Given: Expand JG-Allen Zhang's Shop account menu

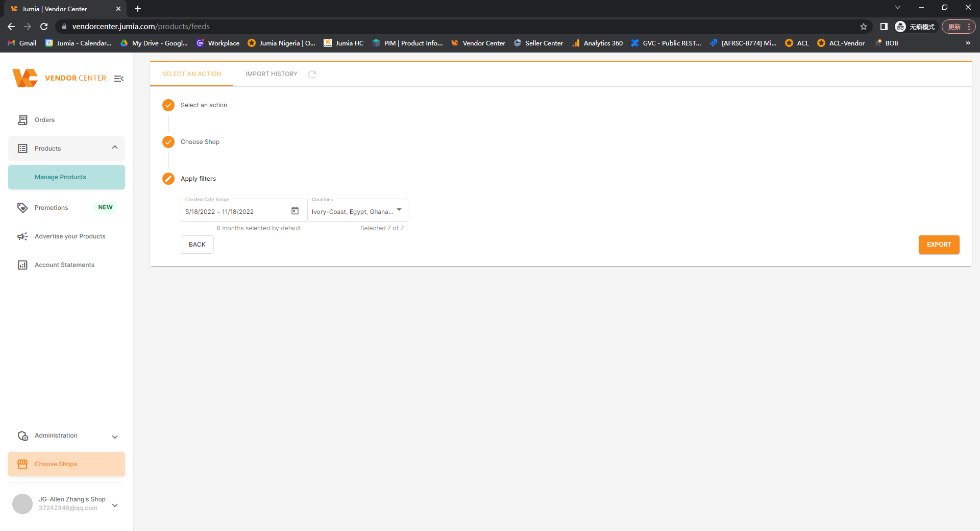Looking at the screenshot, I should pos(115,504).
